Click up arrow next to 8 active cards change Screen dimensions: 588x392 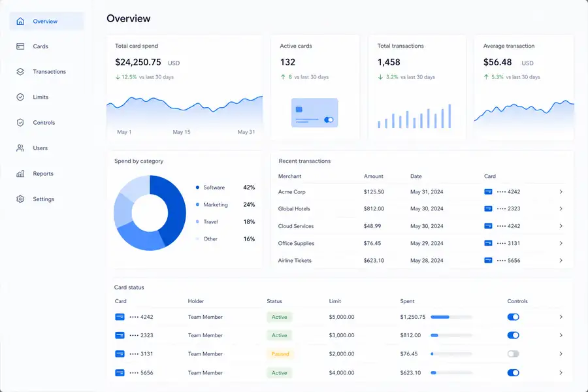coord(283,77)
